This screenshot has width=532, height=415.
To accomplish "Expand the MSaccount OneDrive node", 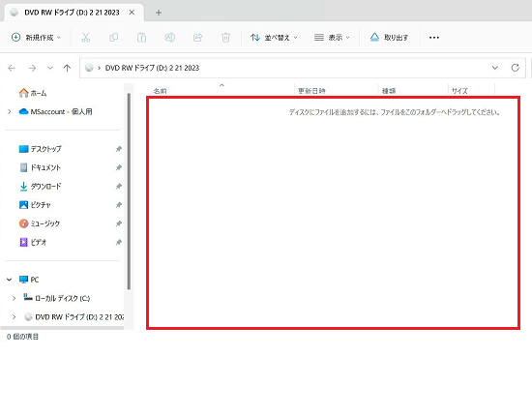I will click(10, 111).
